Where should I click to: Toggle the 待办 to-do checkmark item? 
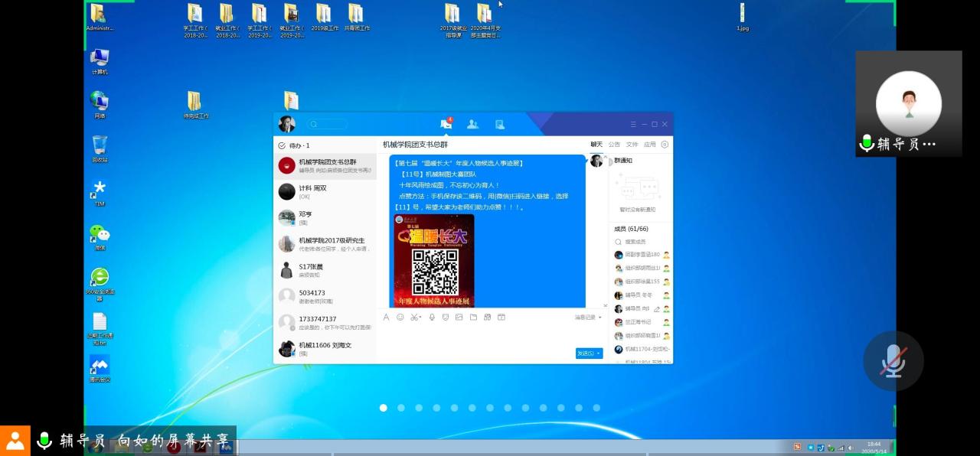point(282,145)
